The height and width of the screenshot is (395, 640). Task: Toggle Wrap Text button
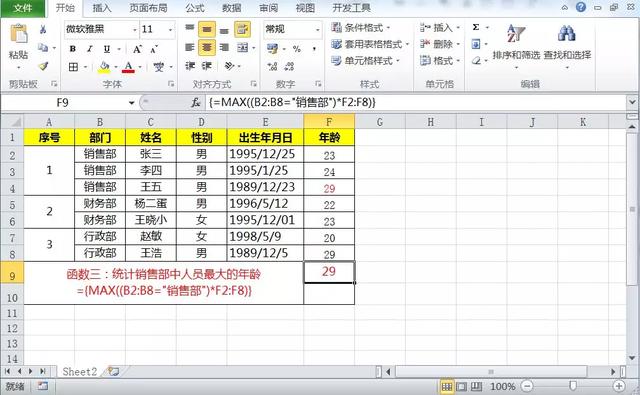[x=242, y=29]
